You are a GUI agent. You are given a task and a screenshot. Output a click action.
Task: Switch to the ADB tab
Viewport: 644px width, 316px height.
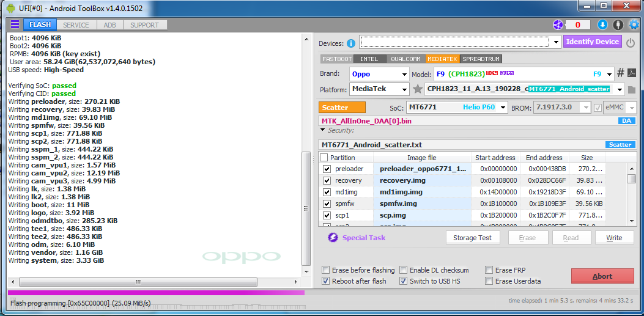[109, 25]
